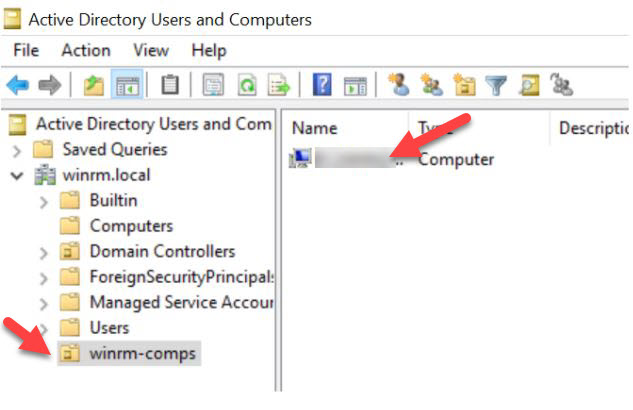This screenshot has height=410, width=633.
Task: Click the Filter funnel toolbar icon
Action: pyautogui.click(x=496, y=85)
